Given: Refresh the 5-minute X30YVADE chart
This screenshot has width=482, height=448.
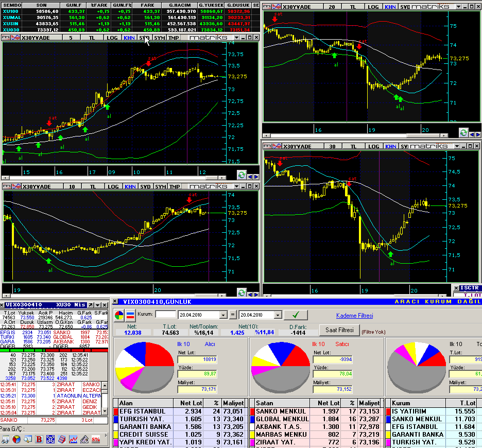Looking at the screenshot, I should point(242,175).
